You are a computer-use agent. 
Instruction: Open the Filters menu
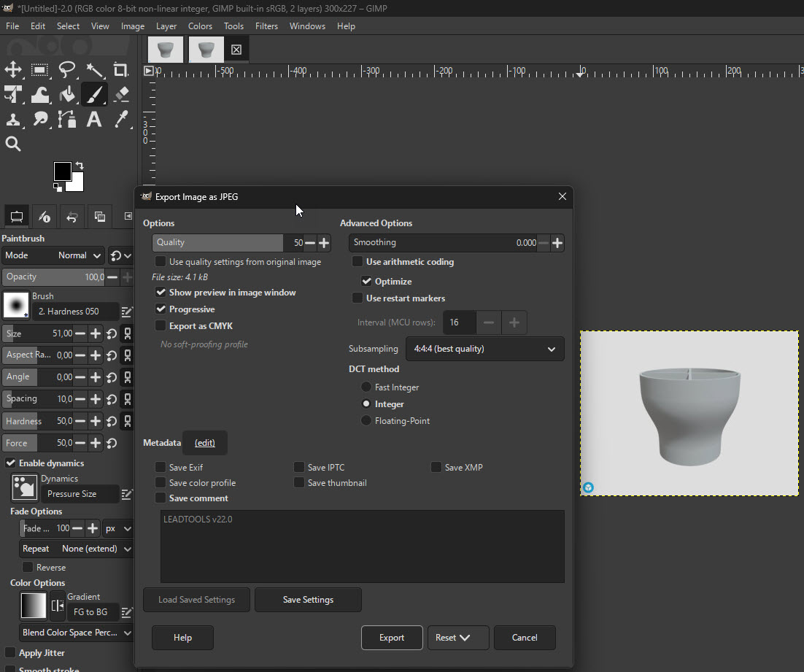click(266, 26)
